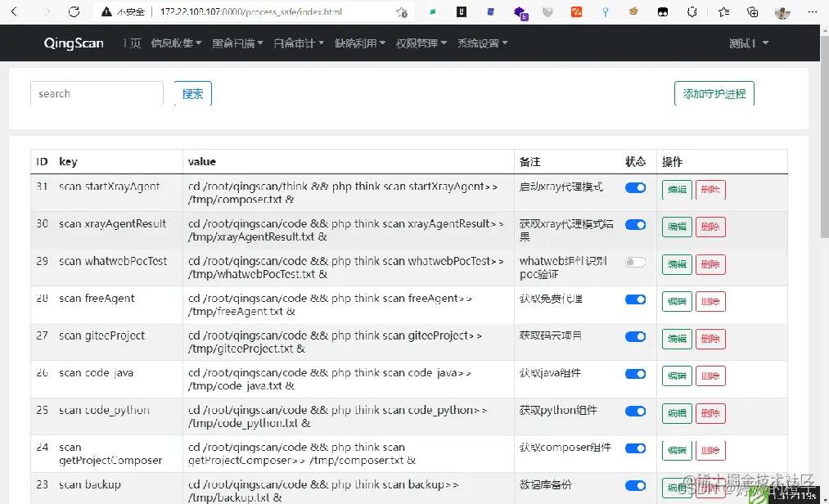Screen dimensions: 829x504
Task: Open the 黑盒扫描 menu
Action: click(x=237, y=43)
